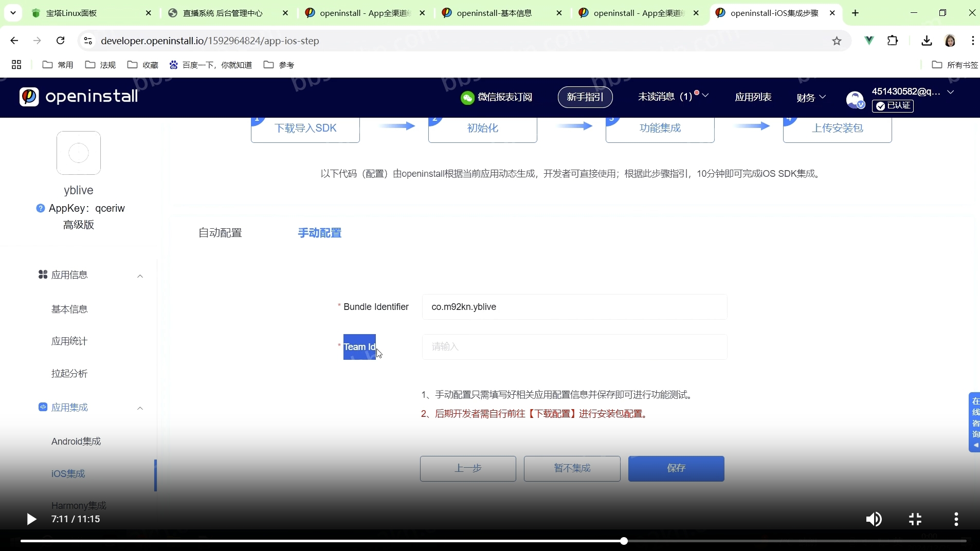
Task: Expand account email dropdown arrow
Action: [951, 92]
